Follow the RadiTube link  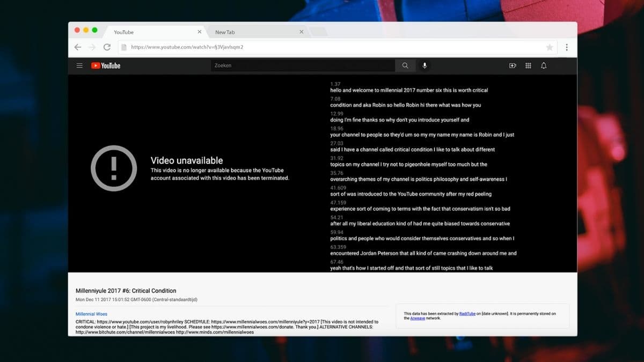[x=467, y=314]
